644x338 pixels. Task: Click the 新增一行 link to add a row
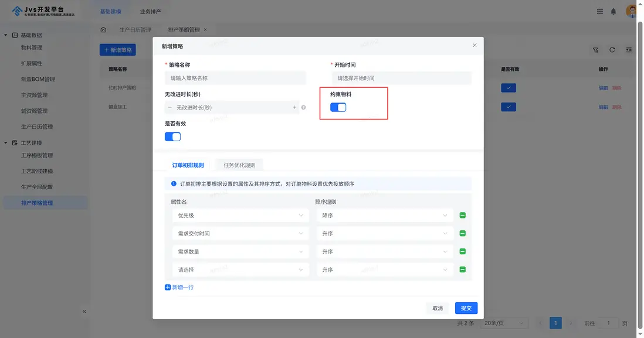coord(179,287)
